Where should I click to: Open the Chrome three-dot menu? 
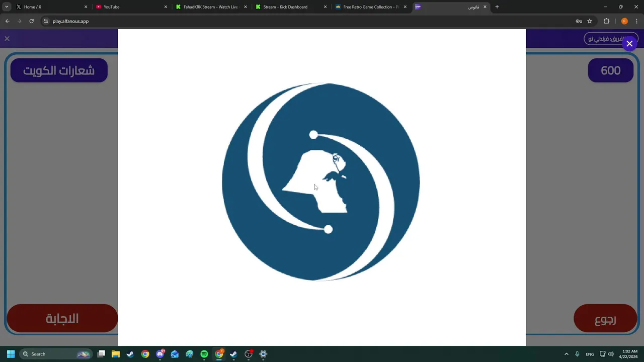click(637, 21)
